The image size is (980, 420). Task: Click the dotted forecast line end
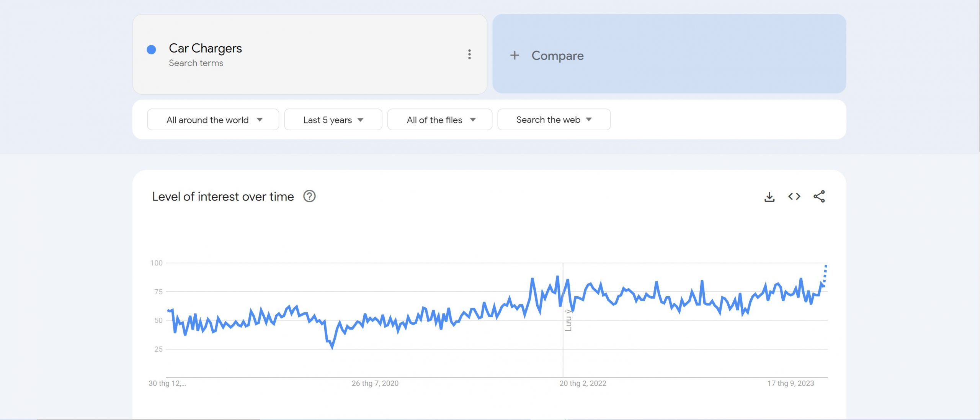tap(826, 266)
